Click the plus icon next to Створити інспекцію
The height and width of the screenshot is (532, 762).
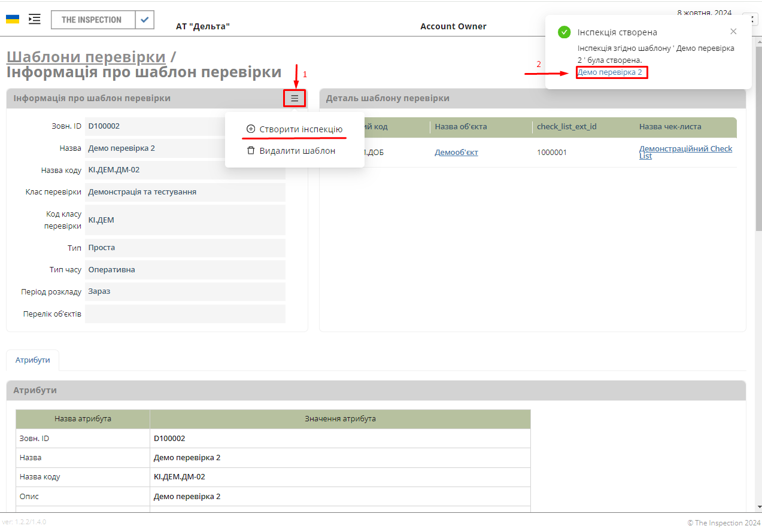[x=250, y=129]
